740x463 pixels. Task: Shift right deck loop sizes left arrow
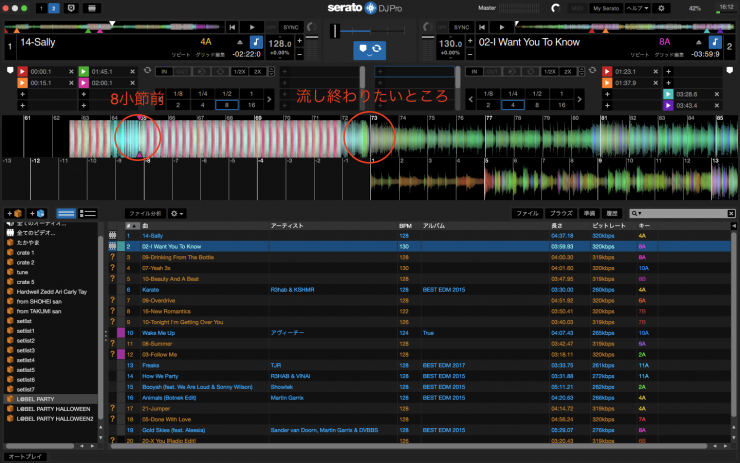[471, 100]
